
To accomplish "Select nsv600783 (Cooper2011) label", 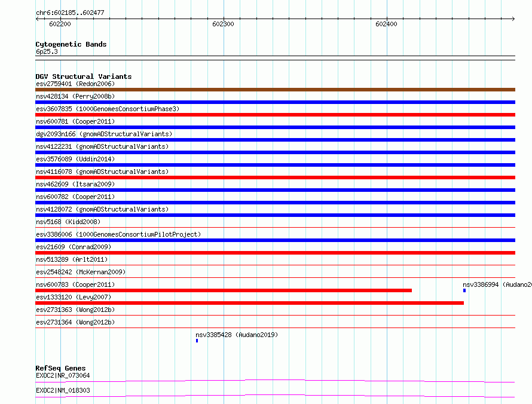I will 75,284.
